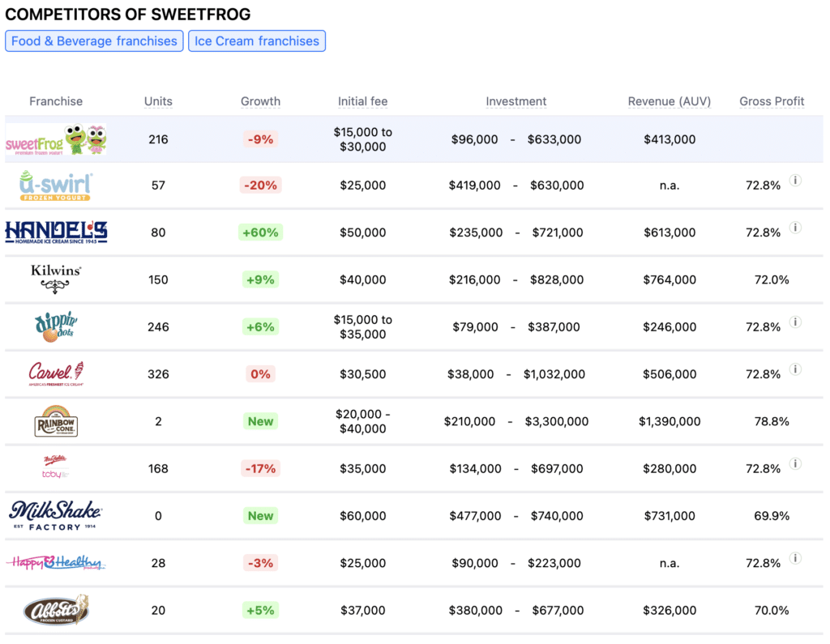
Task: Click the +60% growth badge
Action: pyautogui.click(x=260, y=232)
